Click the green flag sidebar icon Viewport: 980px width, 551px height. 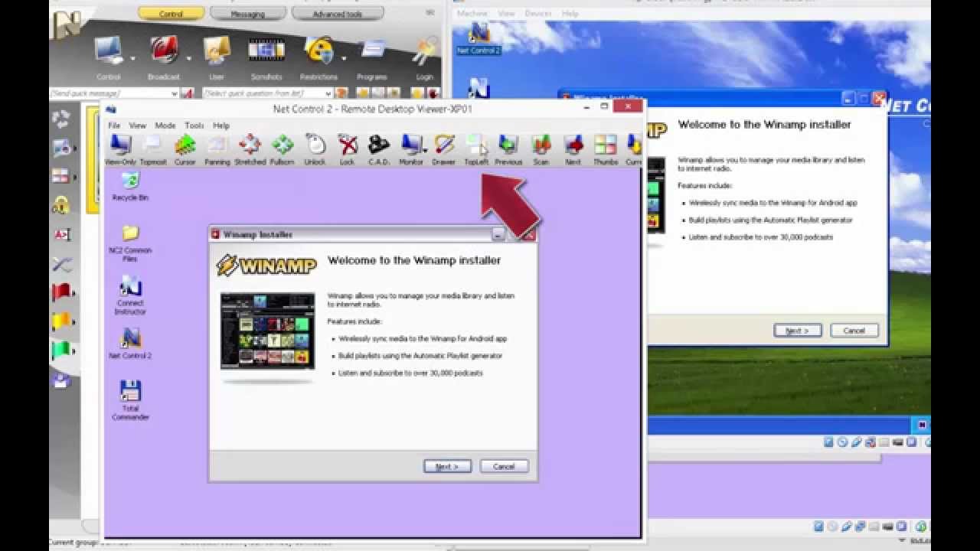pos(61,350)
